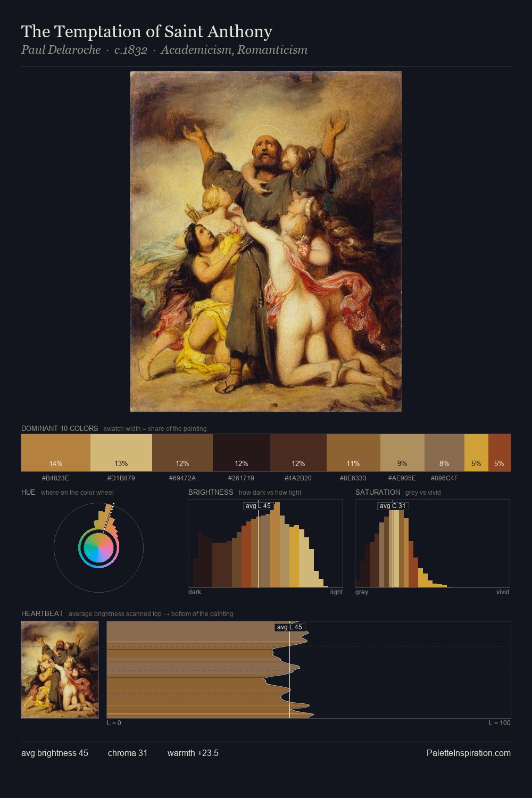Click the 'HEARTBEAT' section heading
This screenshot has width=532, height=798.
click(42, 613)
